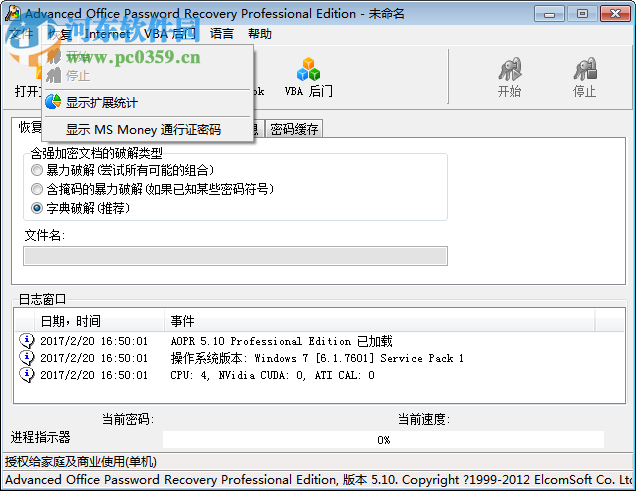The height and width of the screenshot is (491, 636).
Task: Click the 当前密码 label
Action: pos(127,419)
